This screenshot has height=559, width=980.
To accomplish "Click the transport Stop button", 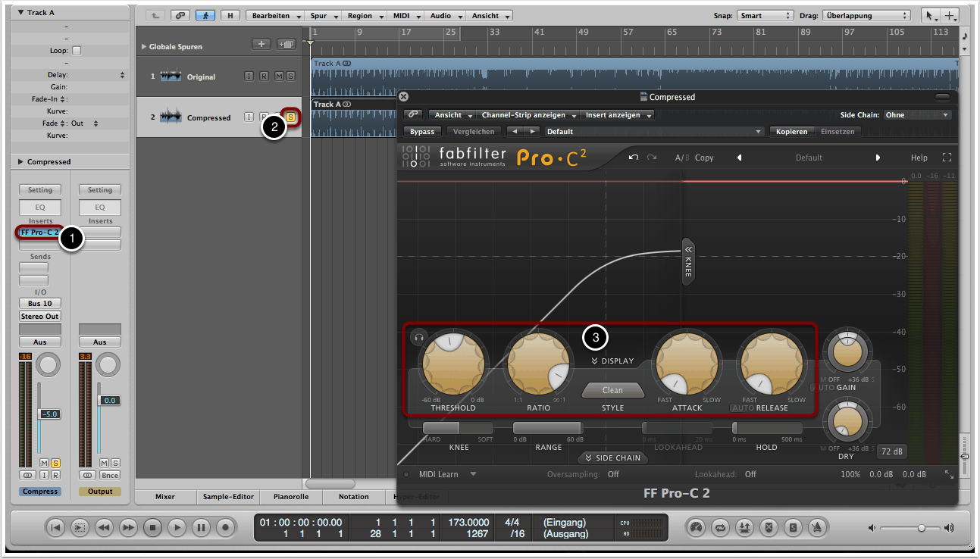I will tap(152, 526).
